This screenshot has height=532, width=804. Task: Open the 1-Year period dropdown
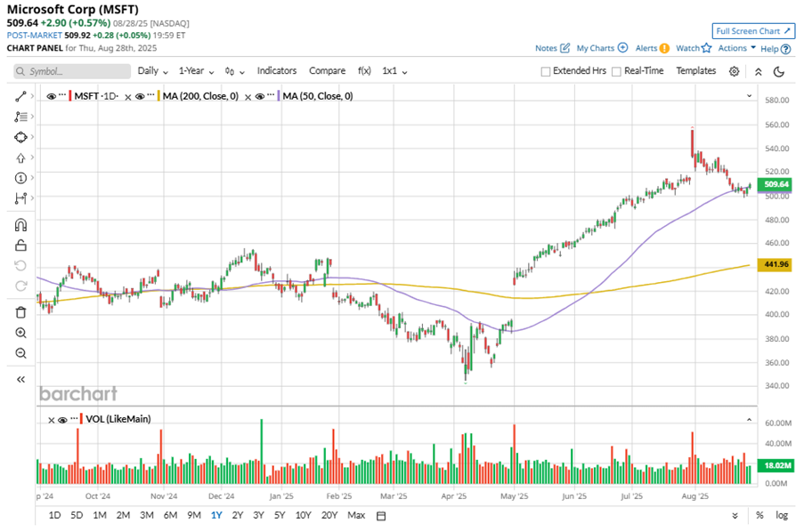196,71
